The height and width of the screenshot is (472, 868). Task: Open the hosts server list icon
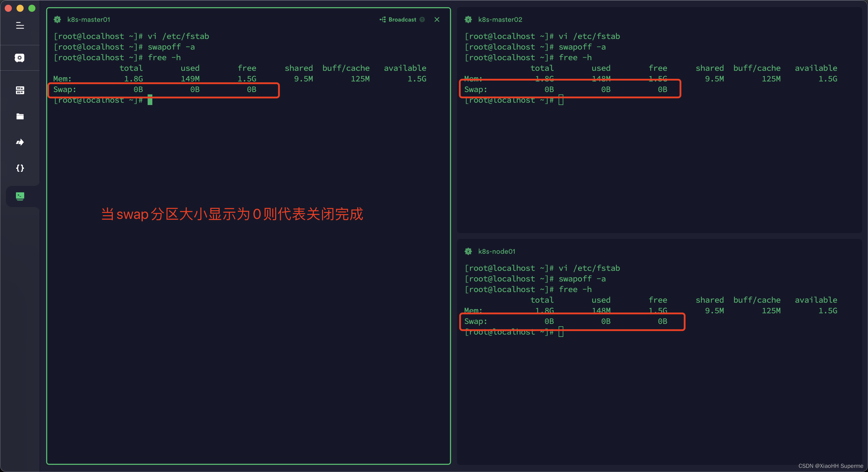click(x=20, y=90)
